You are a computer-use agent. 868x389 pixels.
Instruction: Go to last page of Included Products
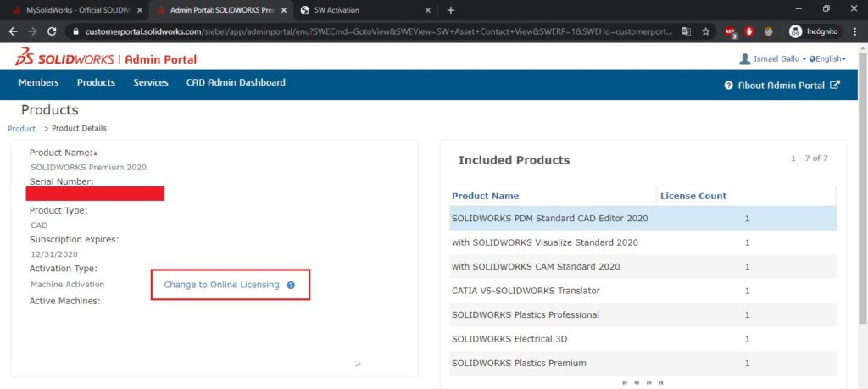pos(660,382)
